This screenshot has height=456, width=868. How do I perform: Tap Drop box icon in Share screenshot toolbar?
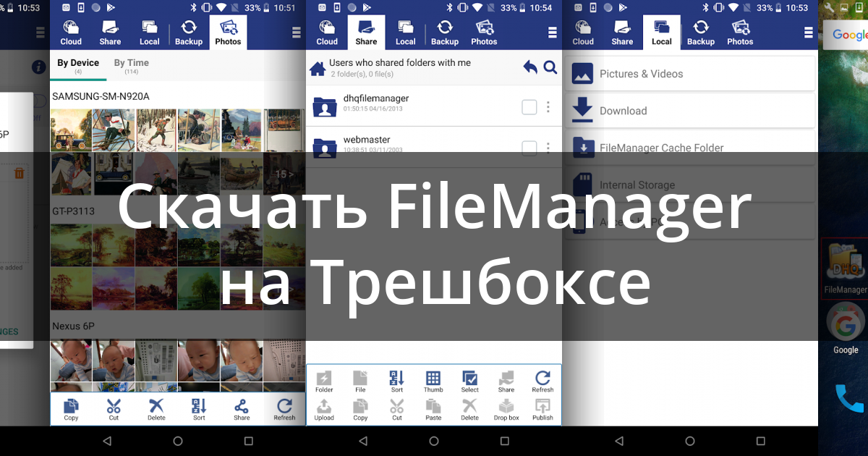tap(506, 410)
